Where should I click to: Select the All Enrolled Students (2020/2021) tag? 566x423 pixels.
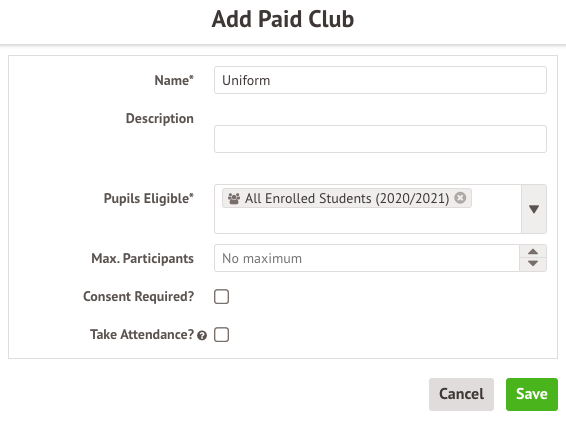click(347, 198)
